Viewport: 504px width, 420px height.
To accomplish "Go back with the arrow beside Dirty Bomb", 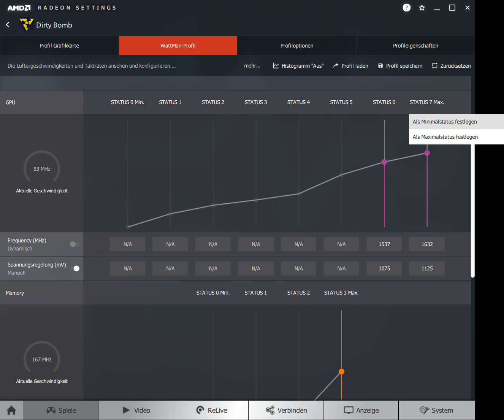I will point(8,25).
